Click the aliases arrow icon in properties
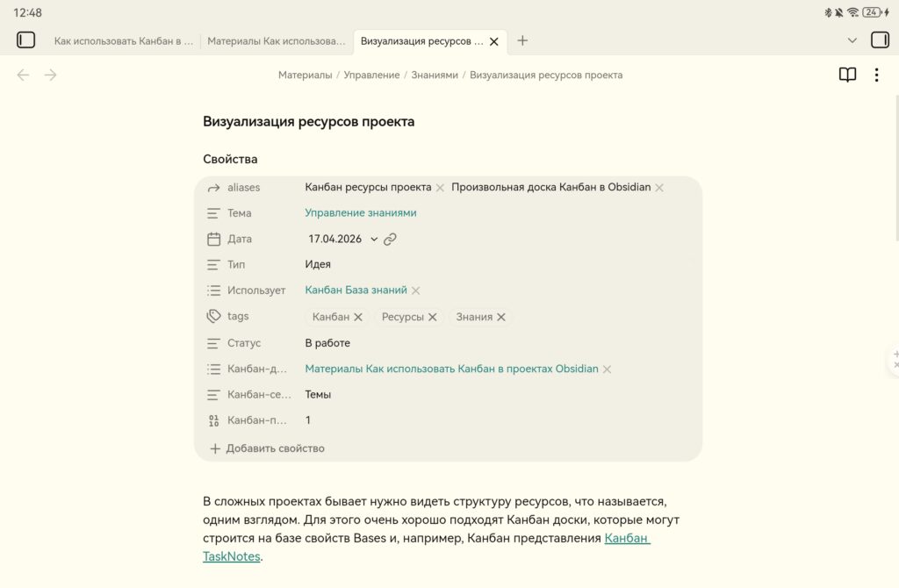Screen dimensions: 899x588 213,187
